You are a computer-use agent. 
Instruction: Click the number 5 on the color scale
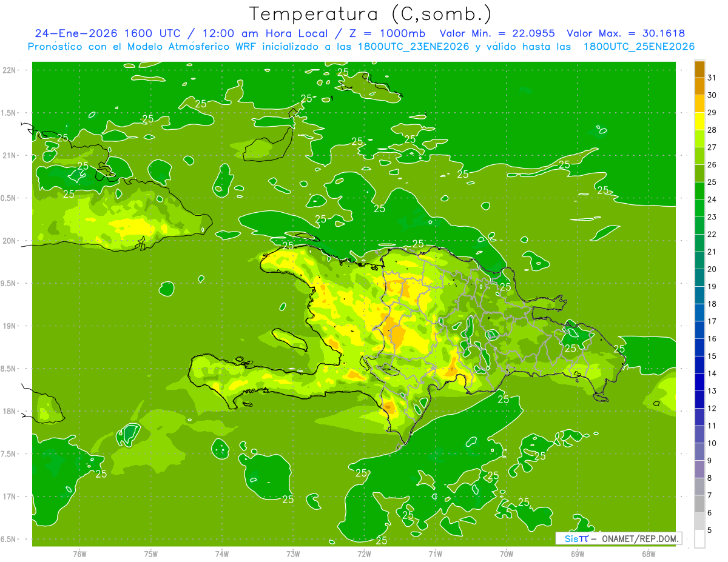710,530
